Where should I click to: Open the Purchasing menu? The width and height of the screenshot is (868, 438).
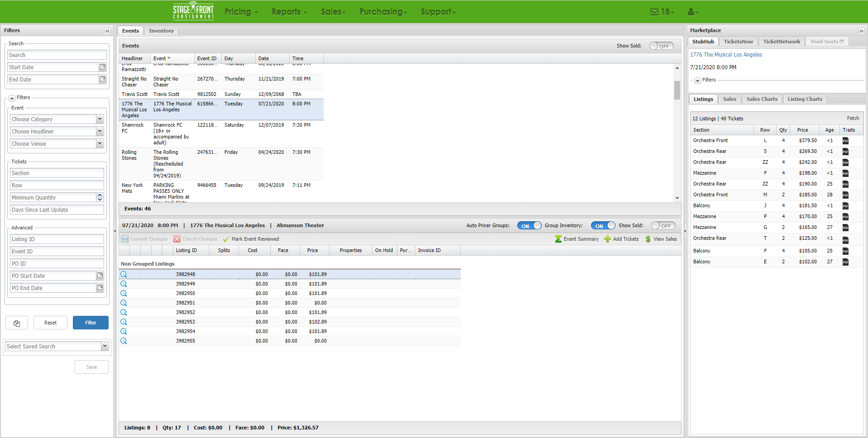tap(383, 12)
